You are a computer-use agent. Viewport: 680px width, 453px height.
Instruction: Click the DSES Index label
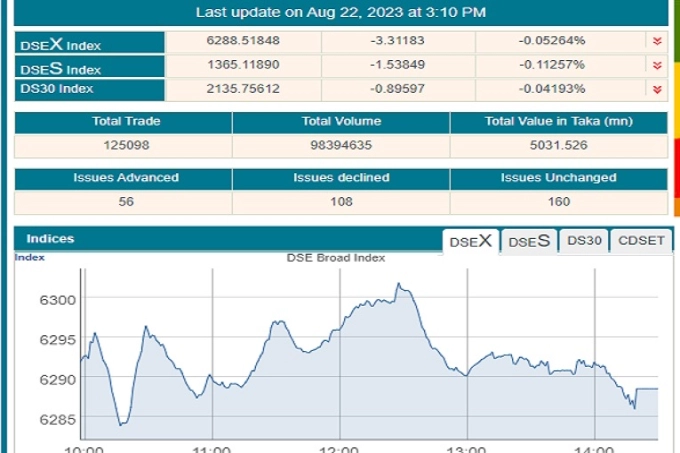tap(61, 68)
